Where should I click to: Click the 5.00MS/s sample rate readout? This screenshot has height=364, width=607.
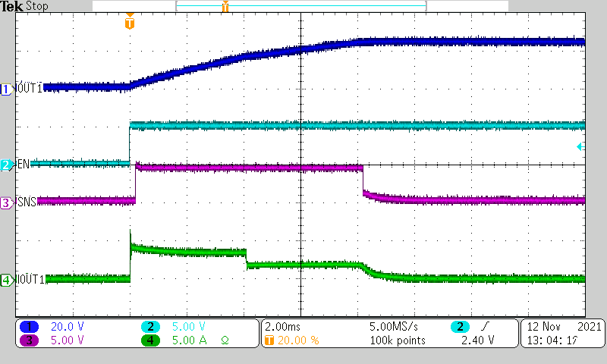coord(394,327)
